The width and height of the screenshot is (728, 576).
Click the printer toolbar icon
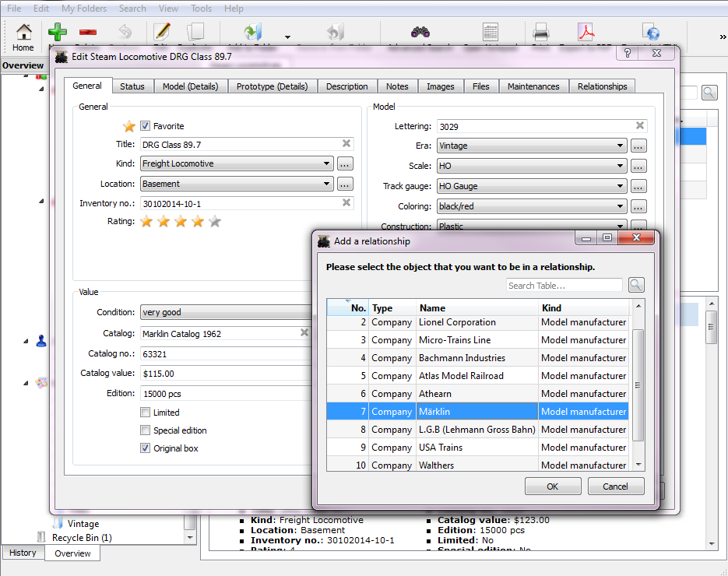541,32
